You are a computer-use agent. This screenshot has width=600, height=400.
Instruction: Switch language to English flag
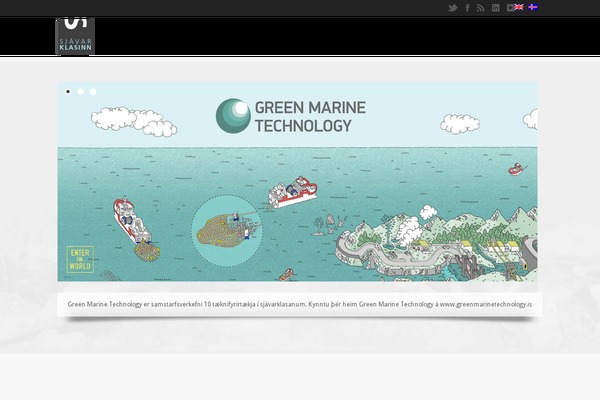(x=519, y=7)
